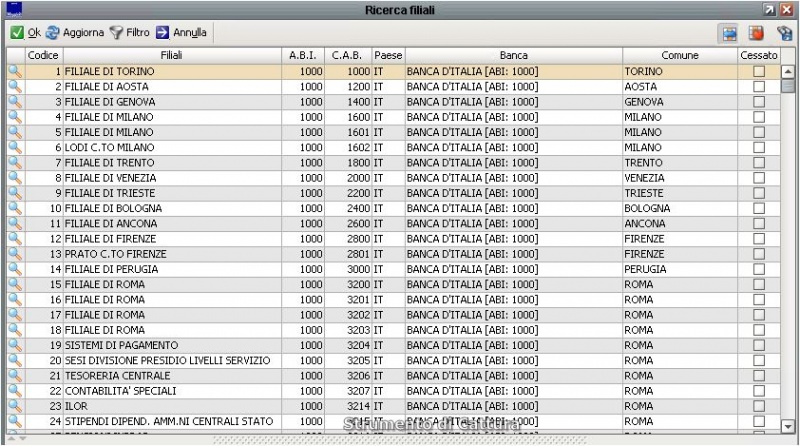Open magnifier icon for FILIALE DI GENOVA row
Viewport: 800px width, 446px height.
[15, 102]
